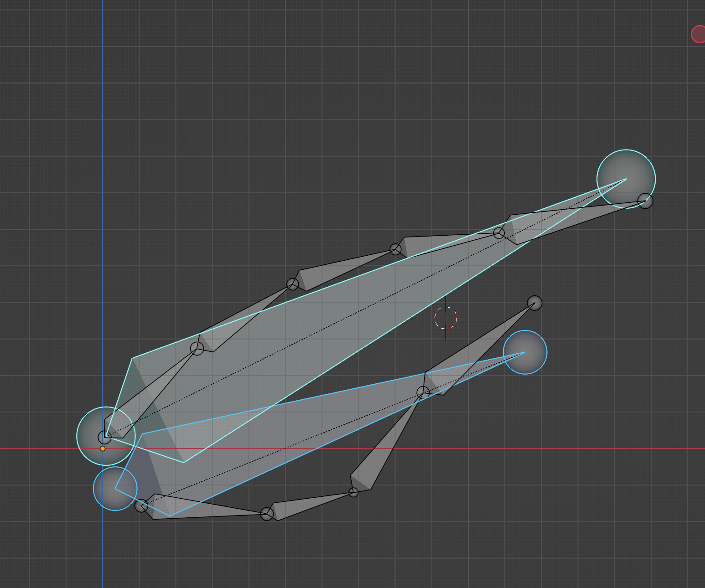Click the 3D cursor crosshair
705x588 pixels.
click(x=446, y=318)
